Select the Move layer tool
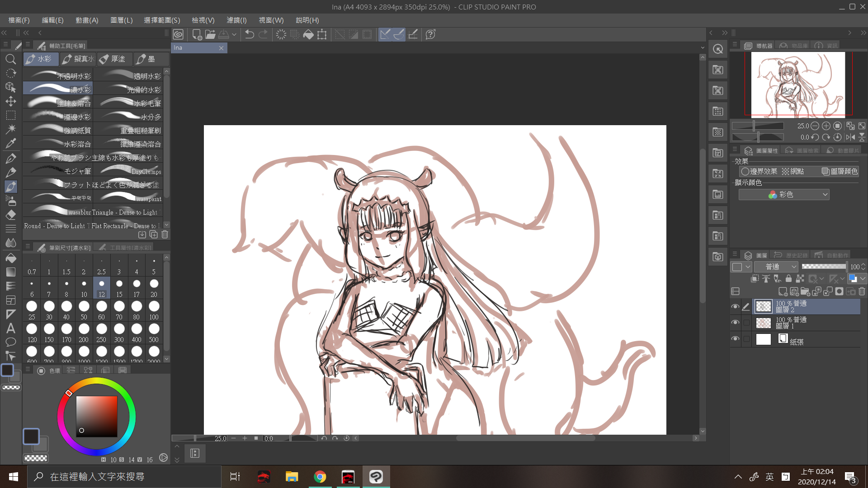This screenshot has width=868, height=488. [x=10, y=101]
